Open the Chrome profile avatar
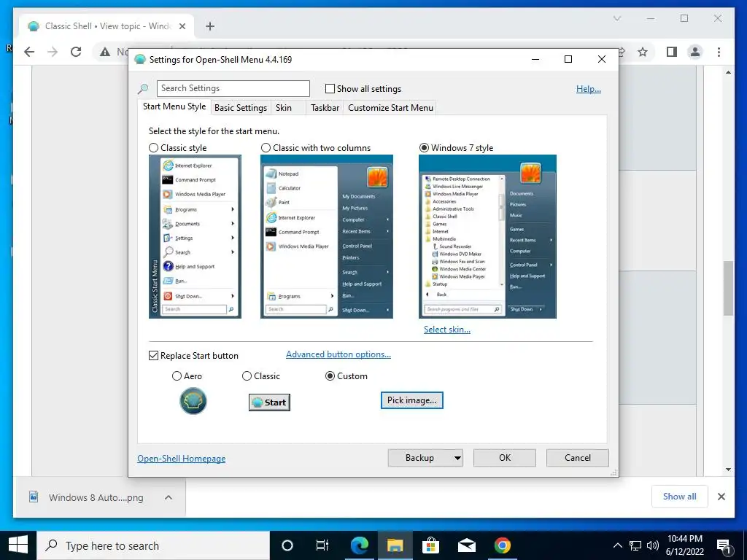Viewport: 747px width, 560px height. pyautogui.click(x=695, y=52)
